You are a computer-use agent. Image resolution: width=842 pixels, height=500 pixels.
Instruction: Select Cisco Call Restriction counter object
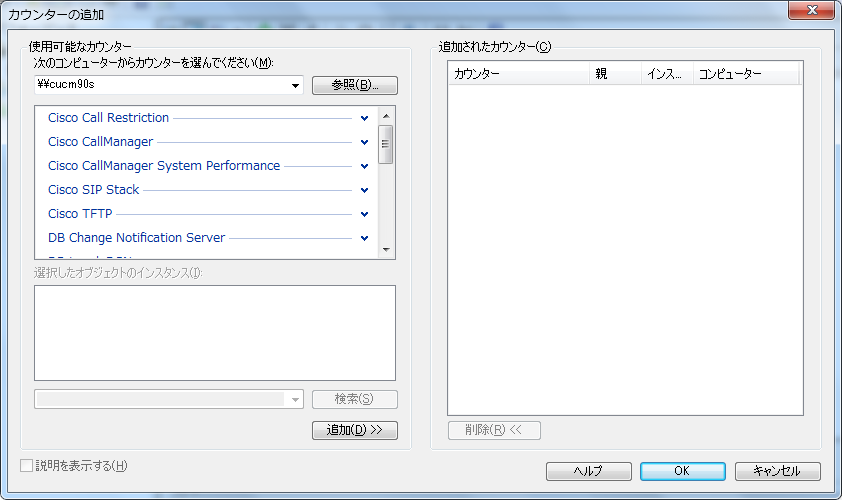pyautogui.click(x=108, y=118)
